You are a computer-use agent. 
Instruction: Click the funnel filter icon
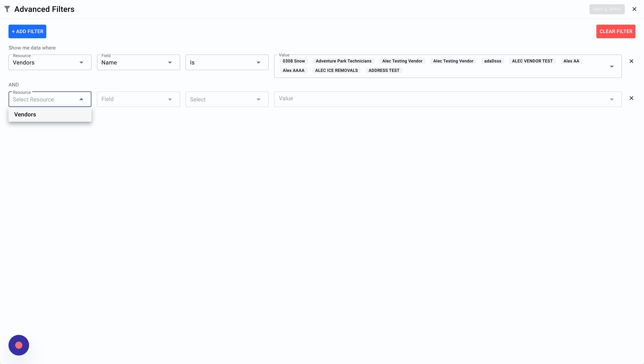click(7, 9)
